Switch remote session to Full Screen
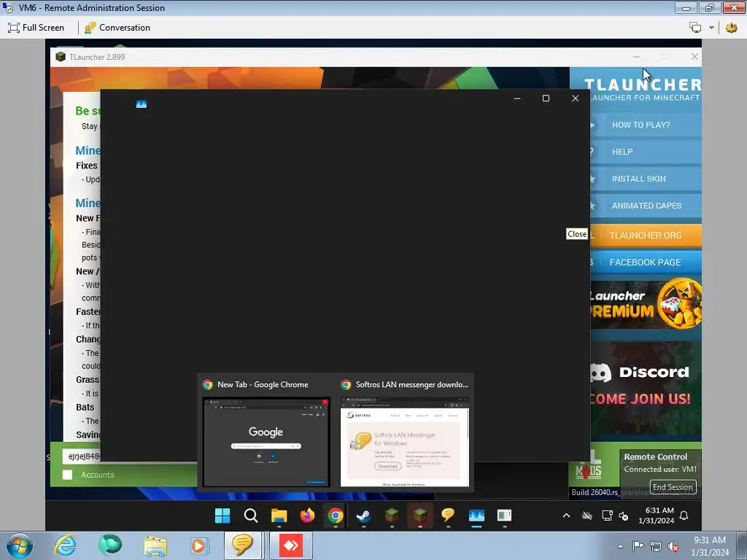This screenshot has height=560, width=747. coord(36,28)
